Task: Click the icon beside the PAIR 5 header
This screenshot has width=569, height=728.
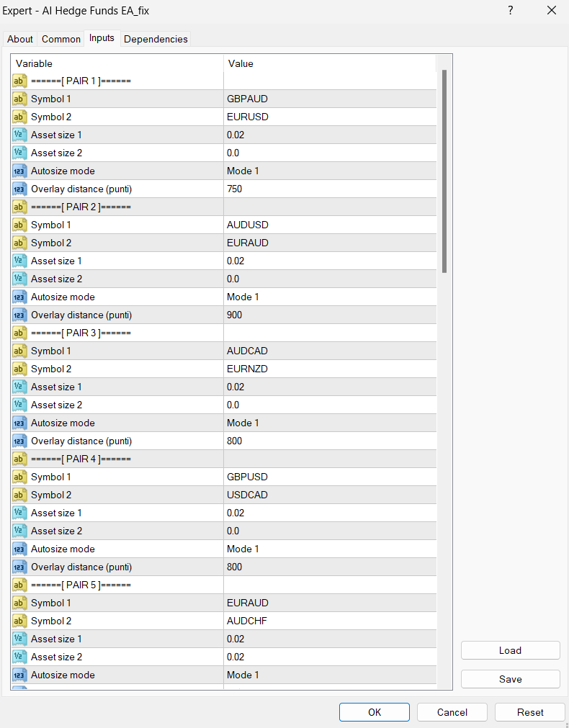Action: click(20, 585)
